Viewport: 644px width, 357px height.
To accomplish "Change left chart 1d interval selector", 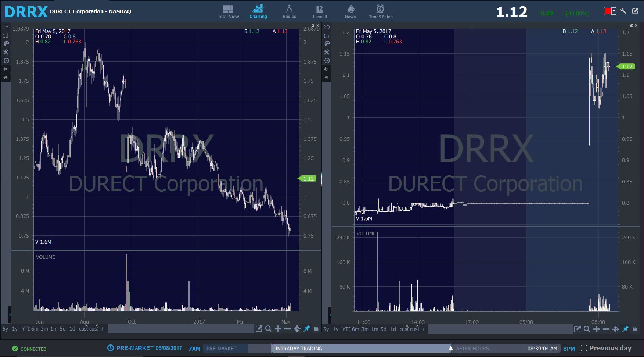I will point(6,36).
